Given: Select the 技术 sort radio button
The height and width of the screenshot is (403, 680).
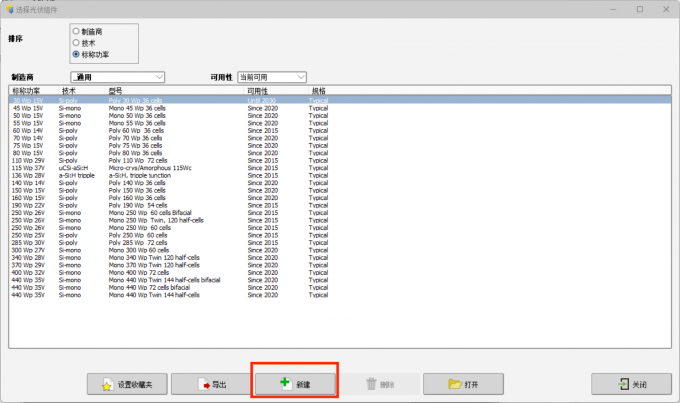Looking at the screenshot, I should (x=77, y=42).
